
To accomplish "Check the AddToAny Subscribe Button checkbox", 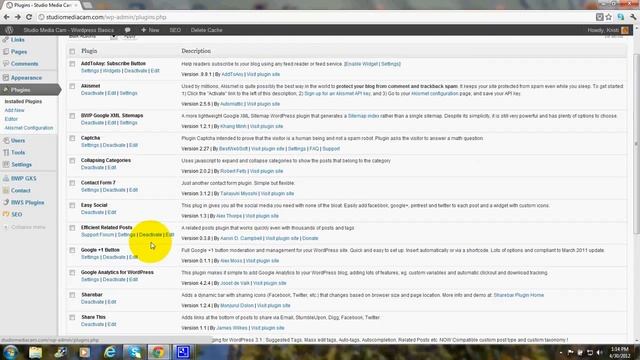I will click(x=72, y=64).
